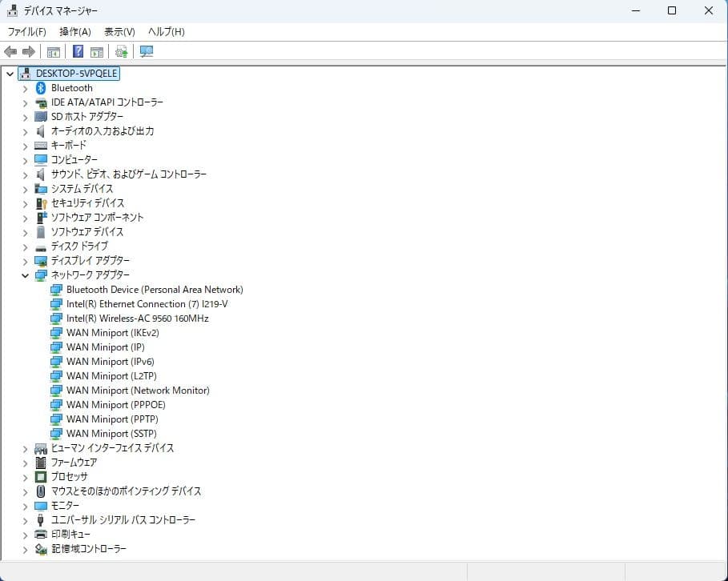Select the Intel(R) Ethernet Connection (7) I219-V
728x581 pixels.
coord(147,303)
